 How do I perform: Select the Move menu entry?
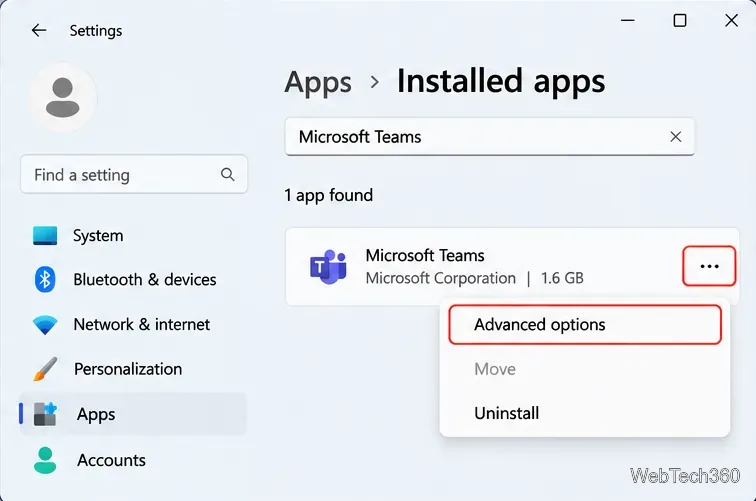585,369
